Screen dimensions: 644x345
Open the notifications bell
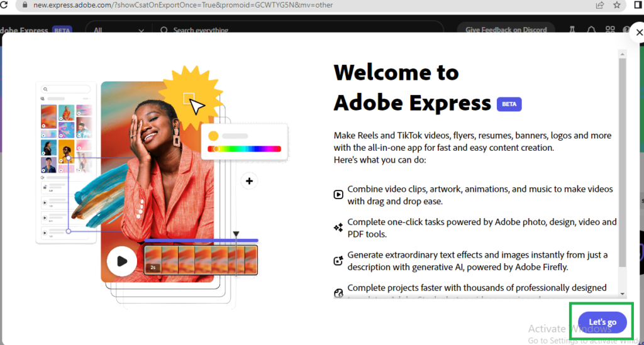[591, 30]
